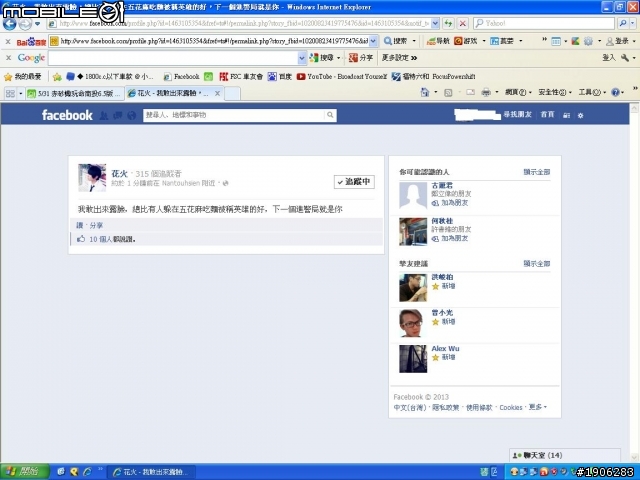Click the like thumbs-up icon on post
Image resolution: width=640 pixels, height=480 pixels.
pos(81,239)
